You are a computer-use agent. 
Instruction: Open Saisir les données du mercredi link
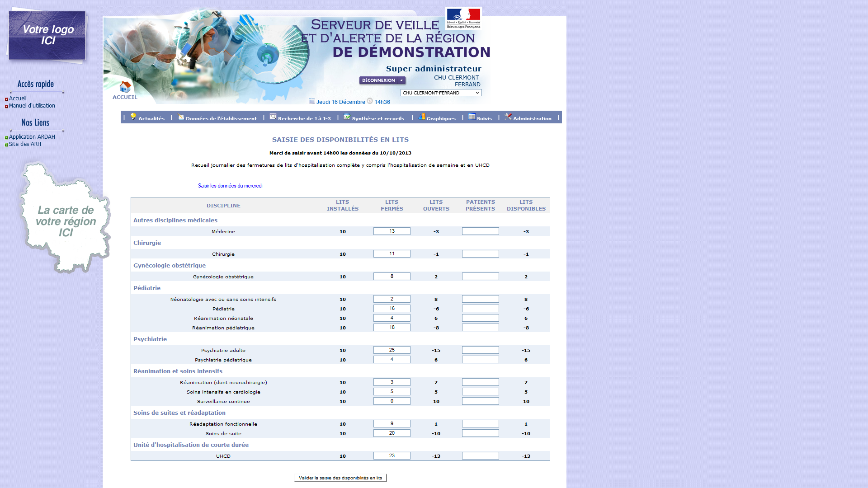click(230, 186)
